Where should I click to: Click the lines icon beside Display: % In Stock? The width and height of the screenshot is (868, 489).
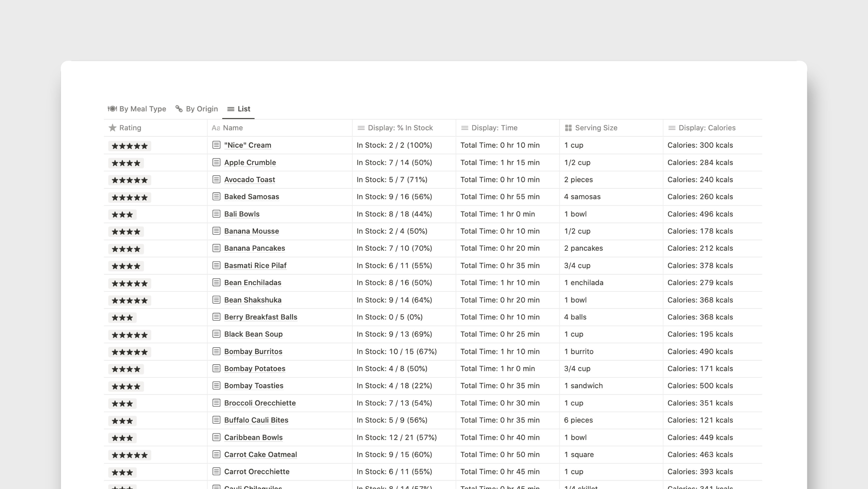pos(361,128)
